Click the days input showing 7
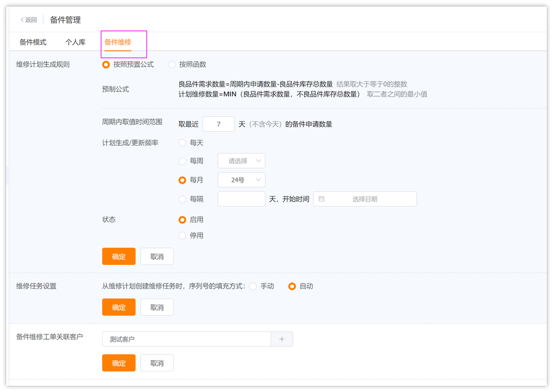 coord(219,124)
